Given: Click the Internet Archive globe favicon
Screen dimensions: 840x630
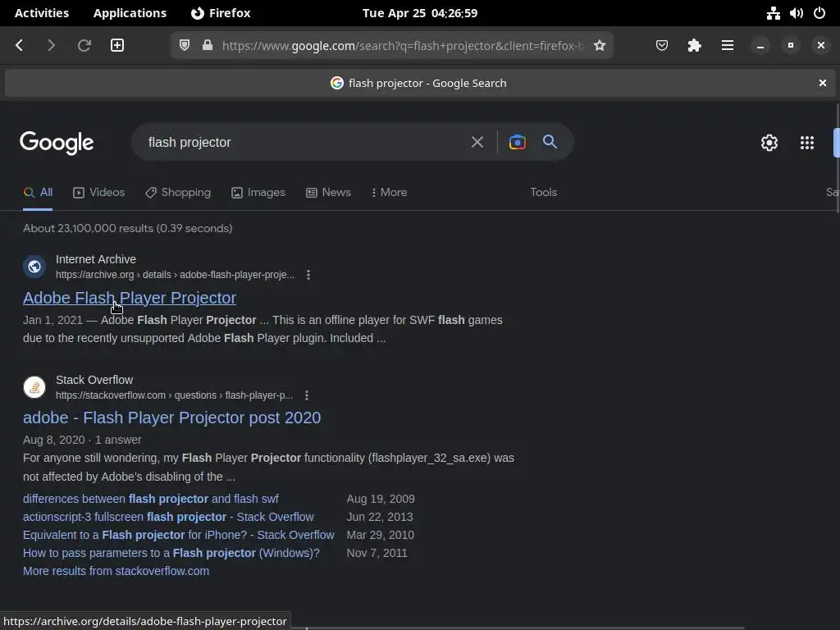Looking at the screenshot, I should (34, 267).
